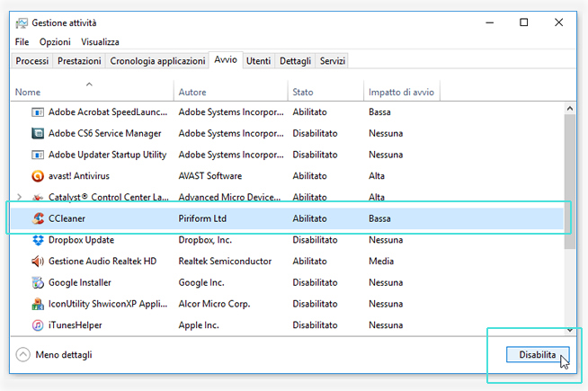The width and height of the screenshot is (588, 391).
Task: Switch to the Cronologia applicazioni tab
Action: (157, 61)
